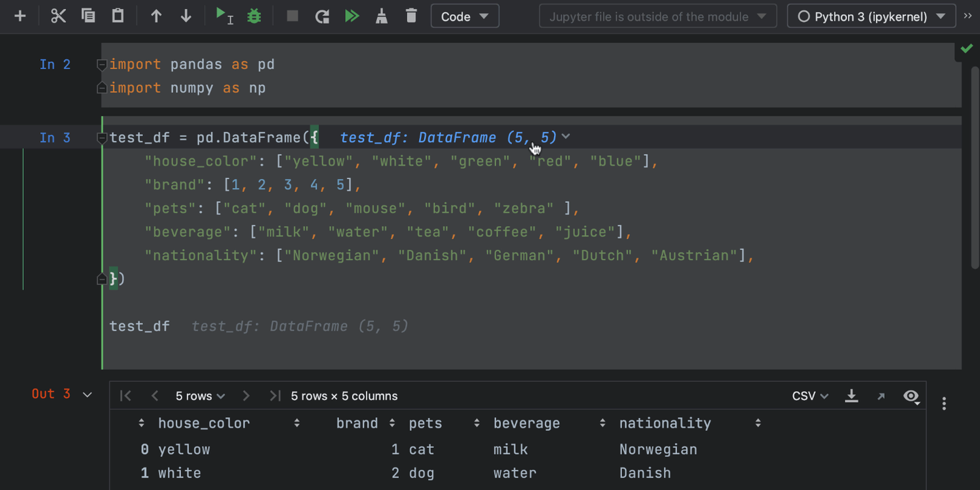The image size is (980, 490).
Task: Run cell and select below
Action: pyautogui.click(x=224, y=16)
